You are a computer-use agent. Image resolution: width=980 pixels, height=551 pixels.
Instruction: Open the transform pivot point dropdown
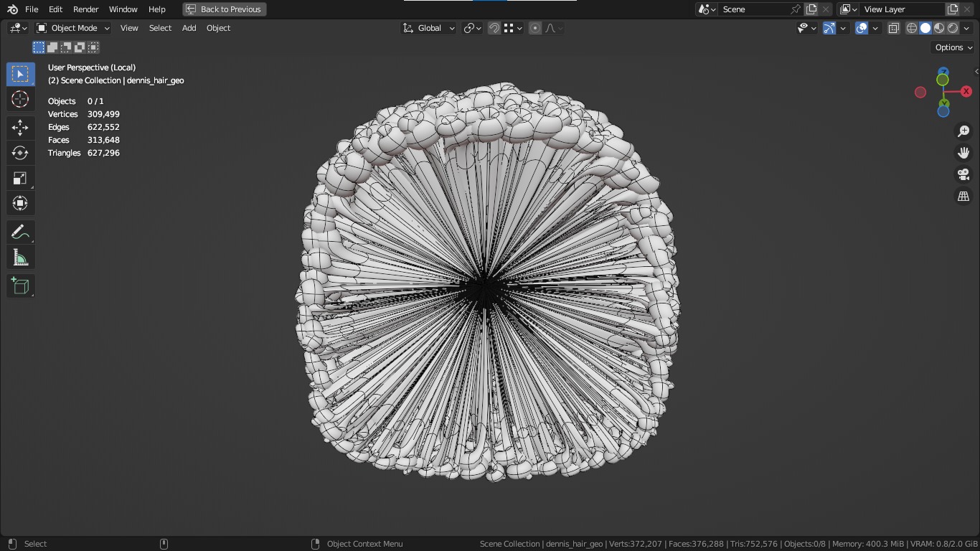pyautogui.click(x=472, y=28)
